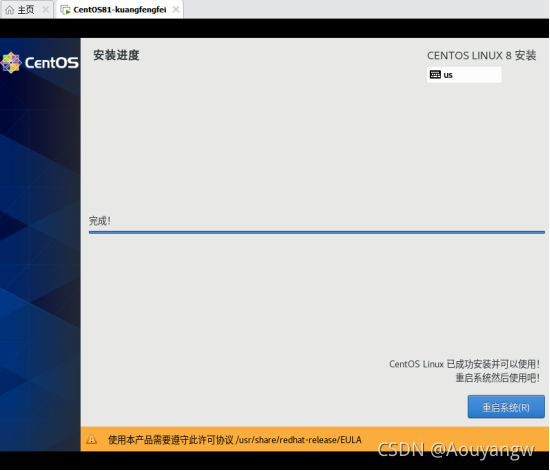Open the us keyboard layout selector
Screen dimensions: 550x471
tap(464, 75)
